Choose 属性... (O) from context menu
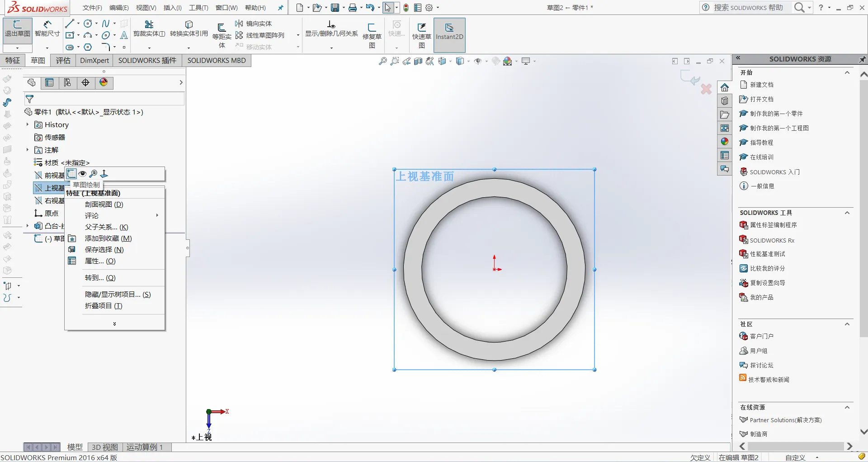The height and width of the screenshot is (462, 868). [100, 261]
